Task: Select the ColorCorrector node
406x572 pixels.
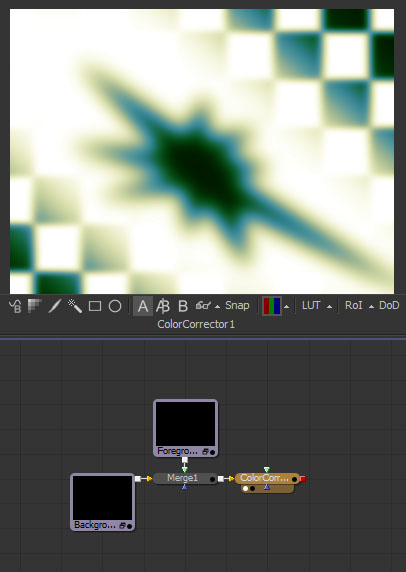Action: click(x=267, y=478)
